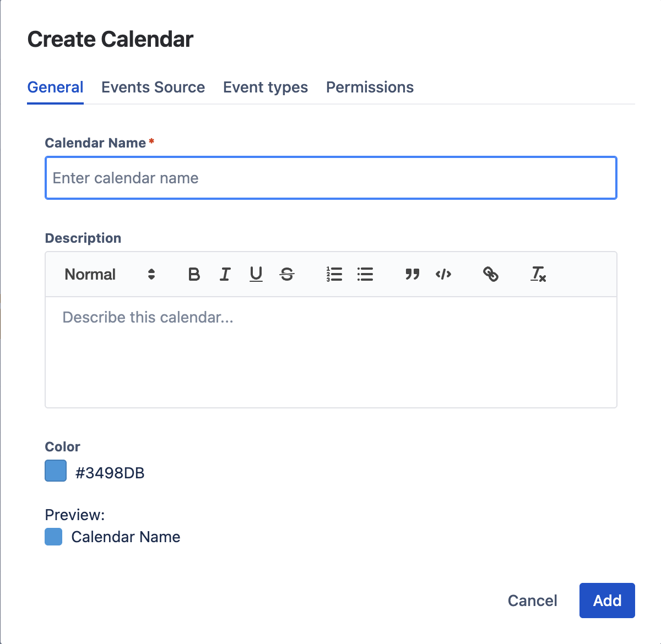Viewport: 661px width, 644px height.
Task: Cancel creating the calendar
Action: [x=532, y=601]
